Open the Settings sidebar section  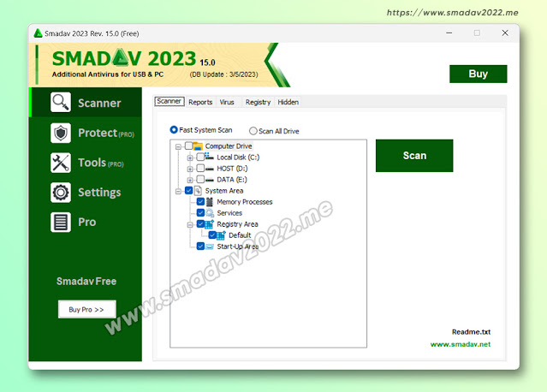(x=86, y=193)
